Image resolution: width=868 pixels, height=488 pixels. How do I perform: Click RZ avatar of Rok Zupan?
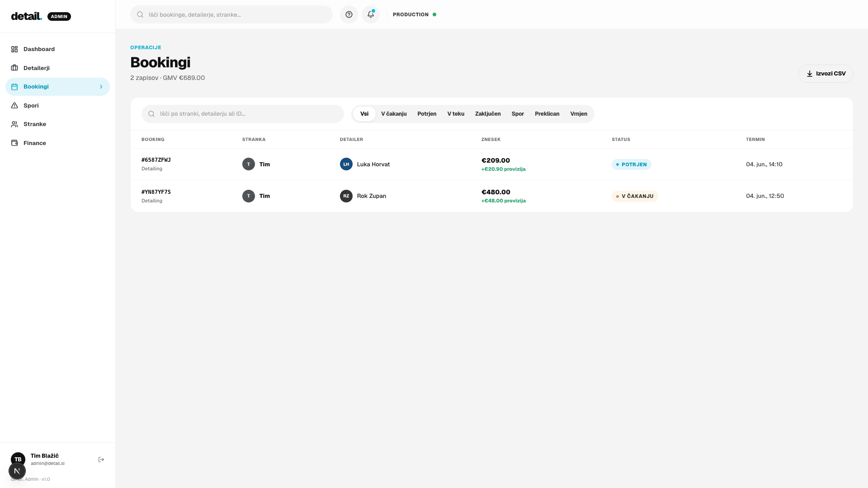[x=346, y=196]
